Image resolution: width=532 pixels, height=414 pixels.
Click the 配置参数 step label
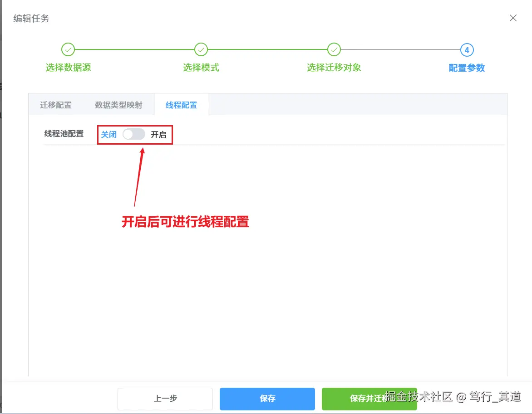[x=467, y=68]
